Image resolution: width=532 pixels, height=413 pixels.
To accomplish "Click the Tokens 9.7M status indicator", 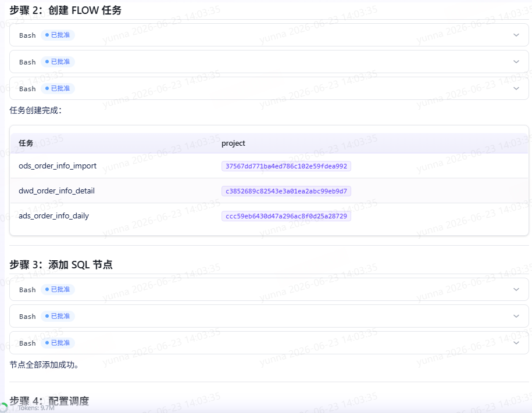I will [36, 408].
